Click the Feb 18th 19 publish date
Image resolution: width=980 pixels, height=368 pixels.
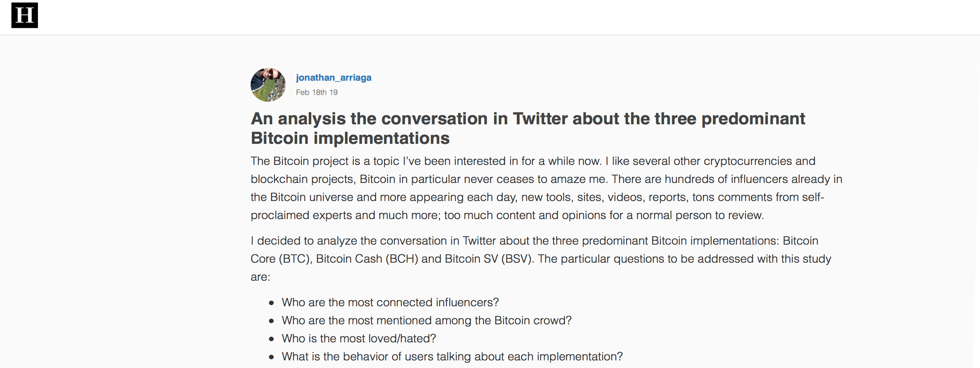coord(317,93)
